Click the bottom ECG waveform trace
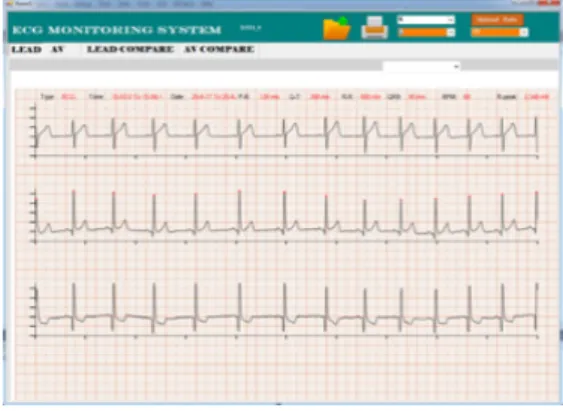The image size is (563, 411). [286, 307]
